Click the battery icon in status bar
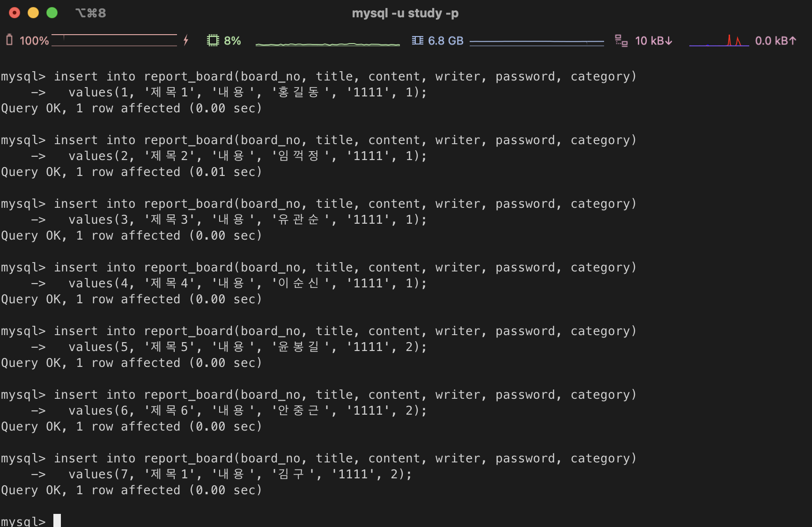812x527 pixels. 9,40
